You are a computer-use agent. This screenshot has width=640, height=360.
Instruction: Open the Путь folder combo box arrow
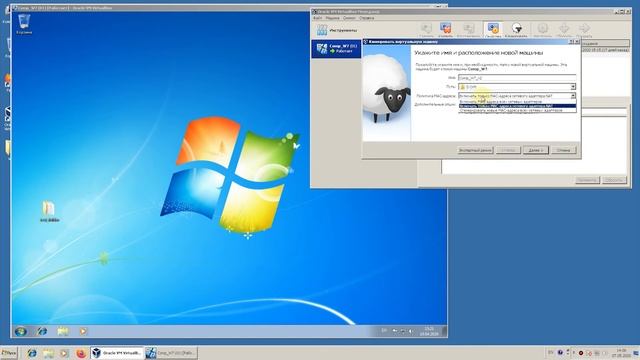(x=573, y=87)
